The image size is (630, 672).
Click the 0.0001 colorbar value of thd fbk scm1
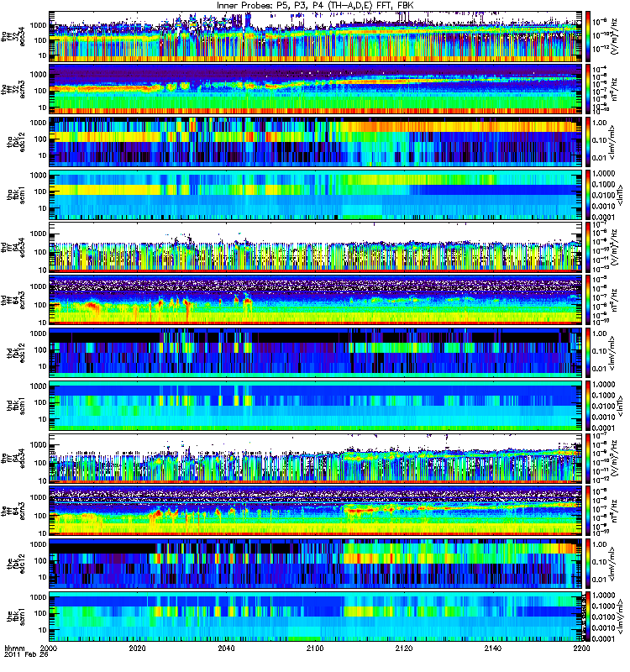coord(604,428)
